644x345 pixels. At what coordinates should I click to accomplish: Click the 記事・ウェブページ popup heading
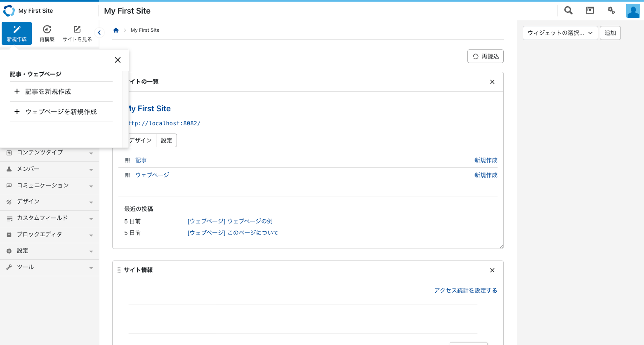point(36,74)
